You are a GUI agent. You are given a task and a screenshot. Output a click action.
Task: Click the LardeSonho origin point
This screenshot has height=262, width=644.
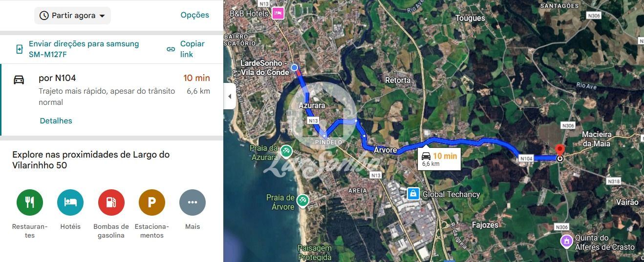[x=294, y=67]
